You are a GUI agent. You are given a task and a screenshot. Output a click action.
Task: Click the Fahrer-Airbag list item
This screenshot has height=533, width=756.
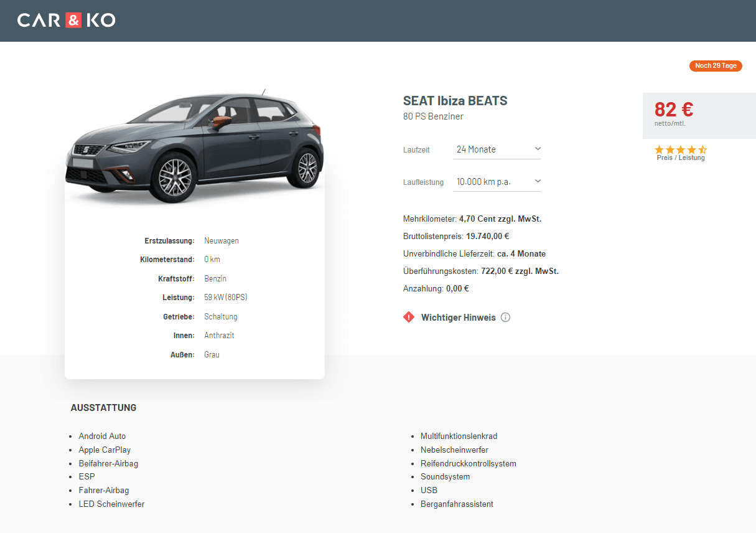pos(104,491)
